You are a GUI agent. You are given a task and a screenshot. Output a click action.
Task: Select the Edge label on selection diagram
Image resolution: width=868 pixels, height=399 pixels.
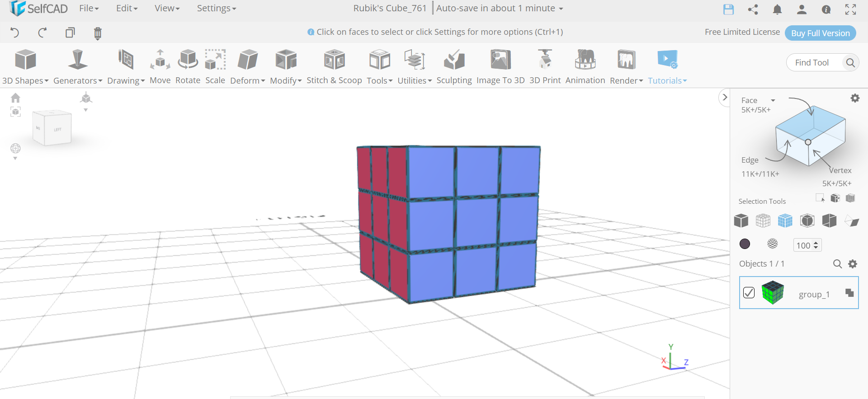click(750, 160)
